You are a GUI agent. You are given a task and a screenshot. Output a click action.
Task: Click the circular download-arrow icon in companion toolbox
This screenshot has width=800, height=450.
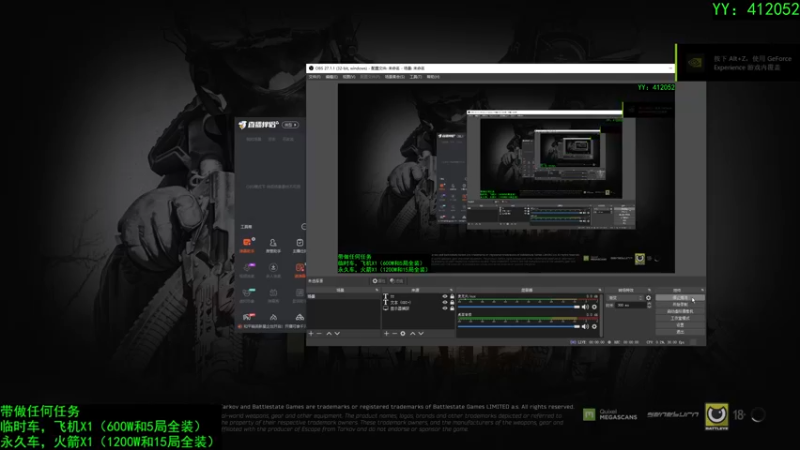[273, 267]
